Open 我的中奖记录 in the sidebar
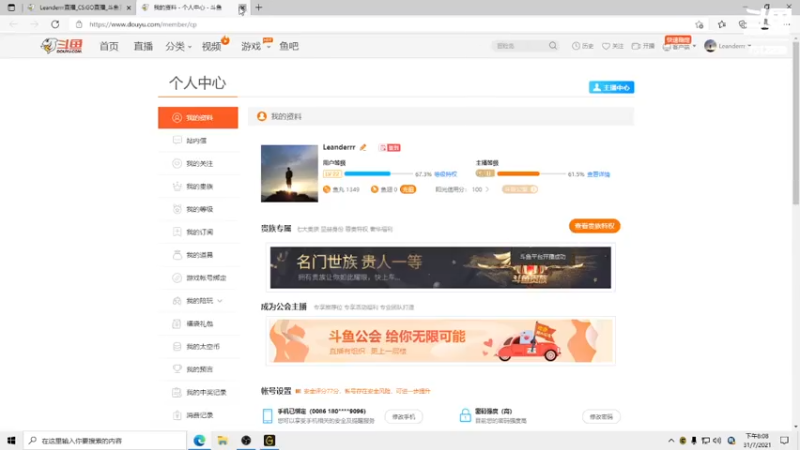800x450 pixels. pos(198,392)
